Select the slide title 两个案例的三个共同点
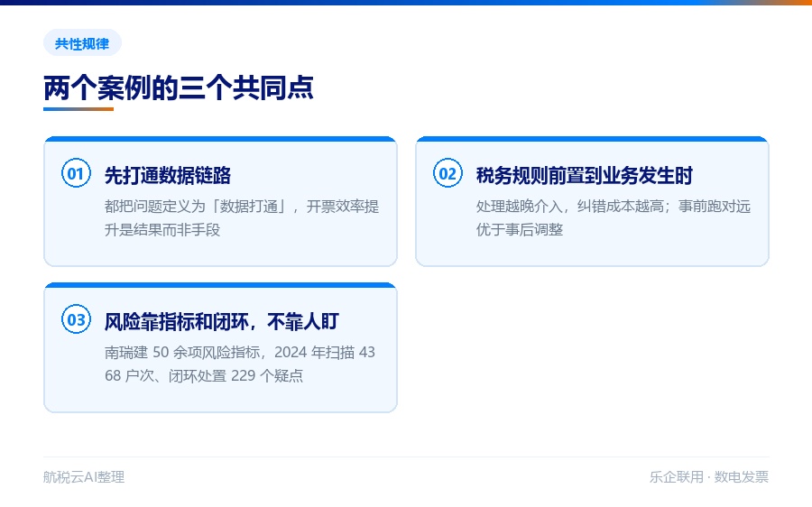The image size is (812, 507). point(179,88)
